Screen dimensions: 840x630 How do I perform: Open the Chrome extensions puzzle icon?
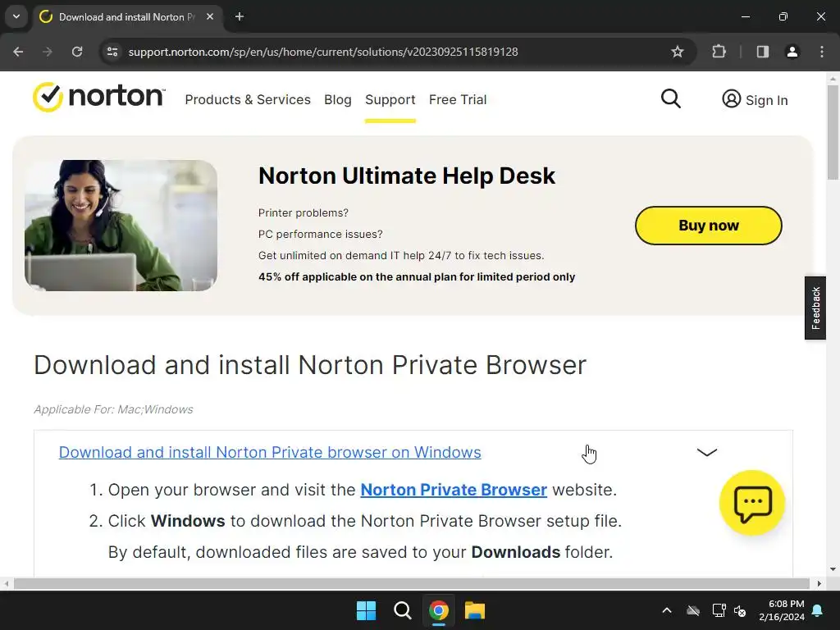tap(719, 52)
